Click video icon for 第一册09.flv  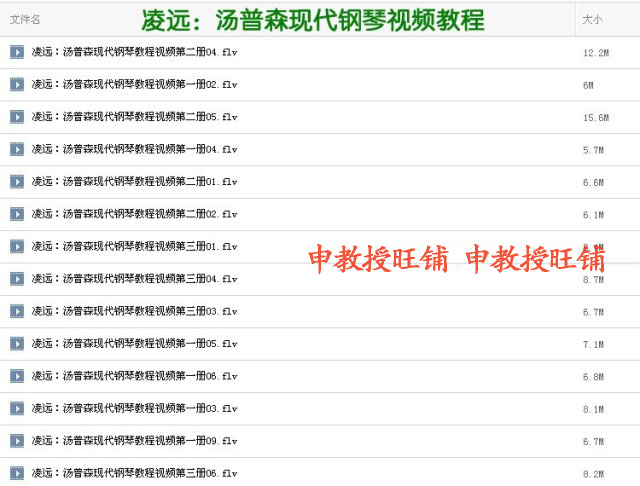tap(17, 441)
